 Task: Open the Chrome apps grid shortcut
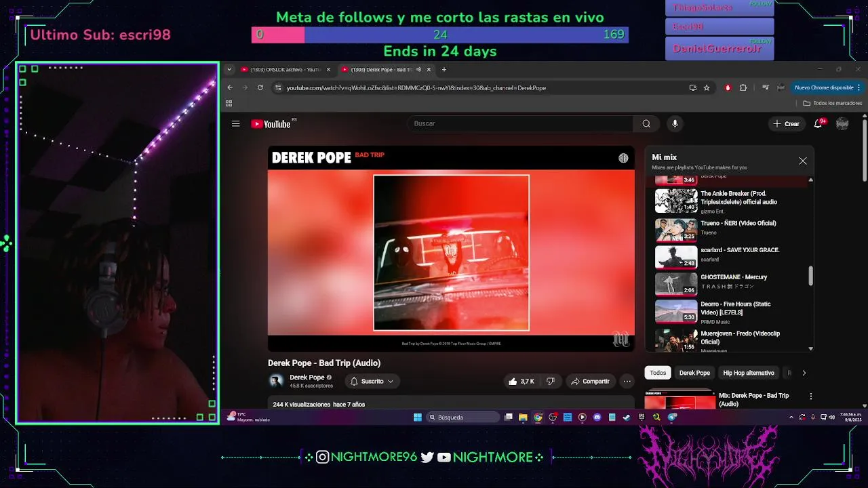point(229,104)
